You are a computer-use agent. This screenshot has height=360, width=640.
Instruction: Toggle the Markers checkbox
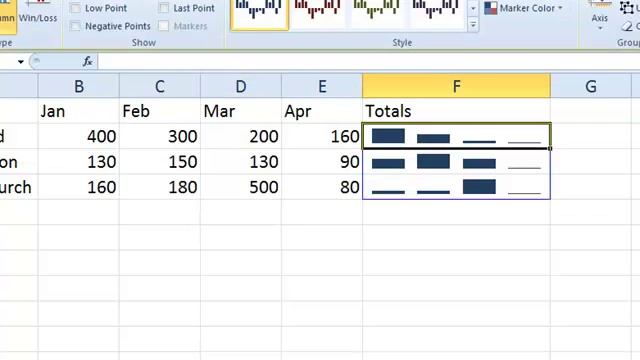(x=164, y=26)
